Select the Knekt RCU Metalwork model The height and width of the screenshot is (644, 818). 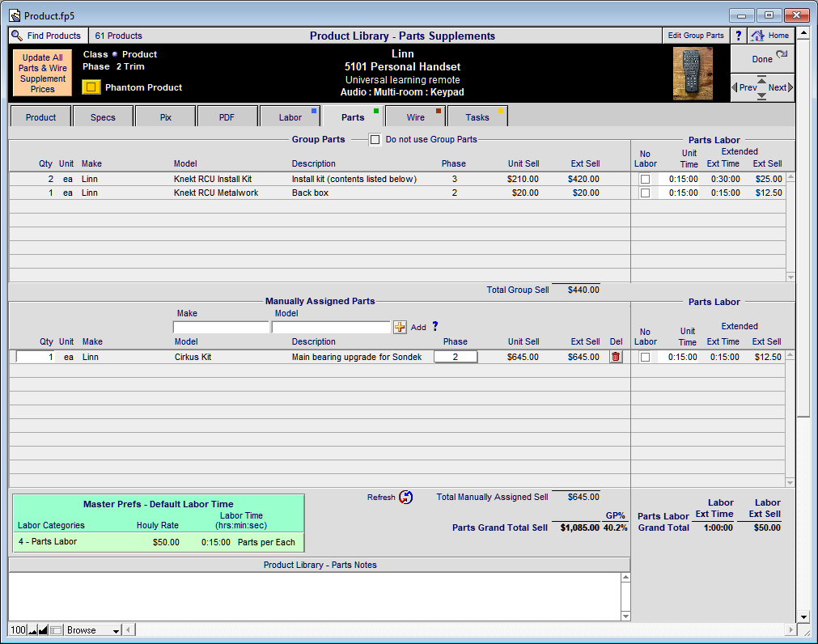click(216, 193)
